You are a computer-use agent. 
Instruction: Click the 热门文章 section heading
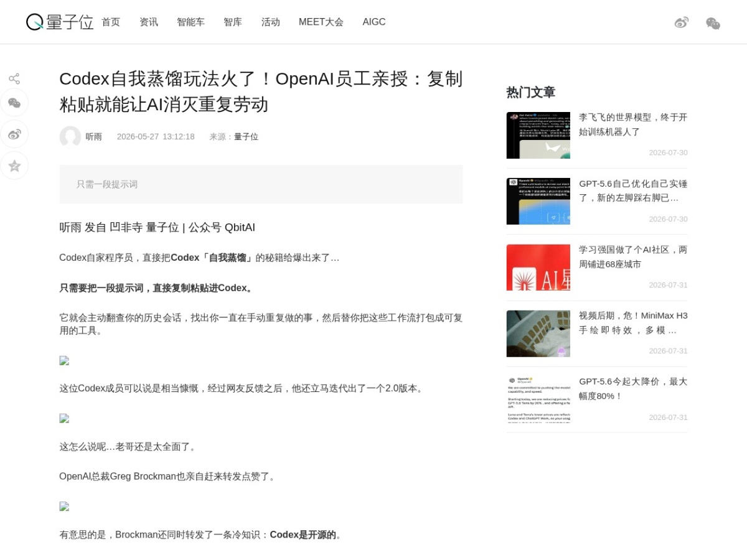click(531, 92)
